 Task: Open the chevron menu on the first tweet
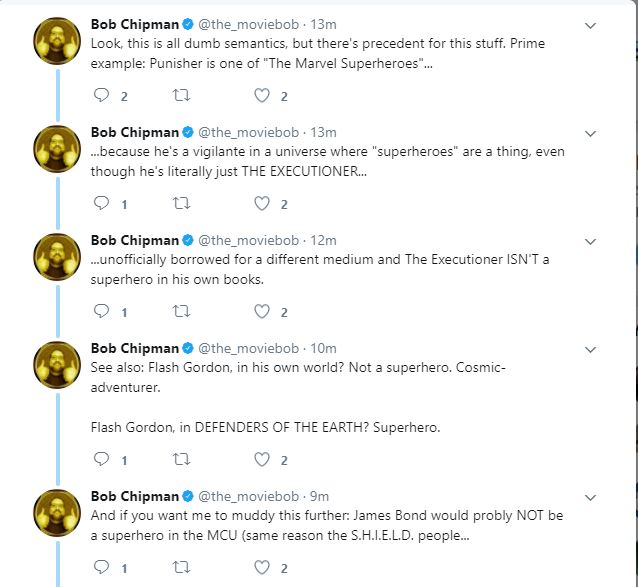590,26
